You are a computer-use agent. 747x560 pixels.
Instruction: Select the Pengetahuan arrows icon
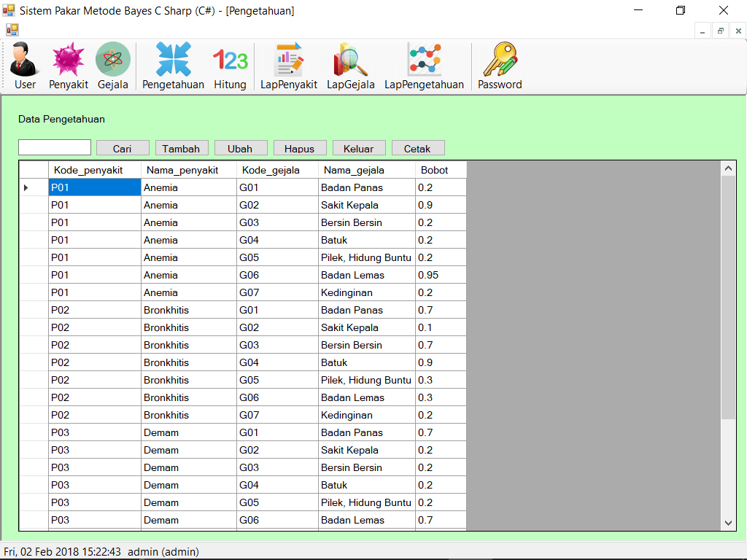(173, 61)
